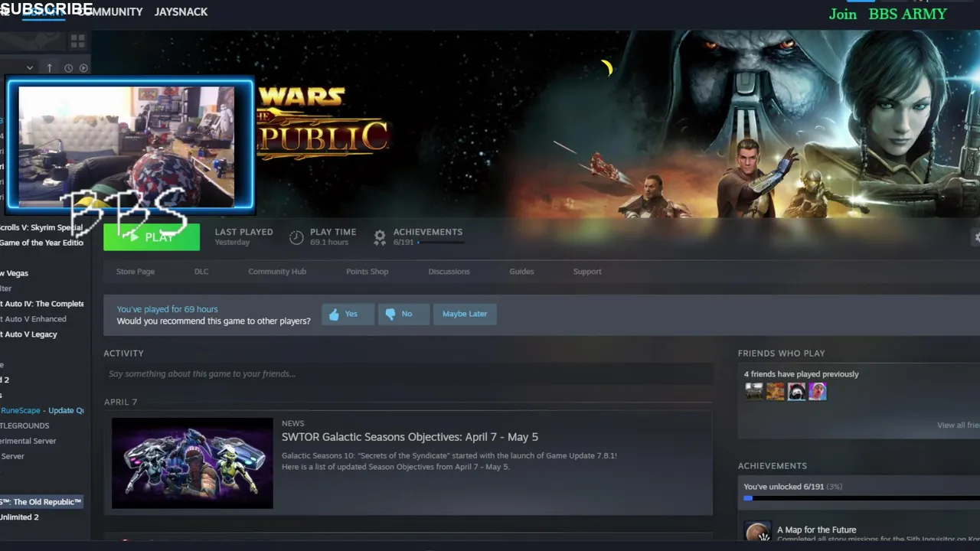Click the ACHIEVEMENTS 6/191 text

point(428,236)
